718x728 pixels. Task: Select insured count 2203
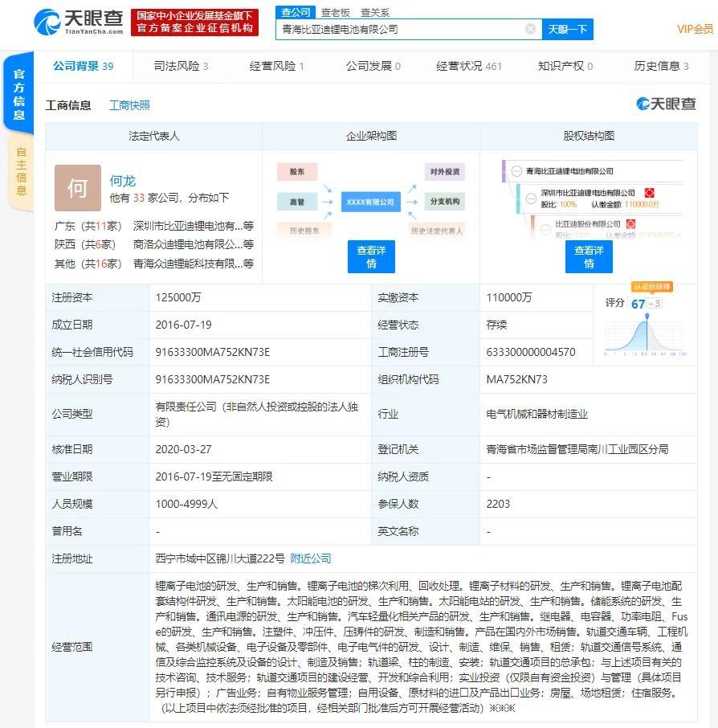coord(498,504)
